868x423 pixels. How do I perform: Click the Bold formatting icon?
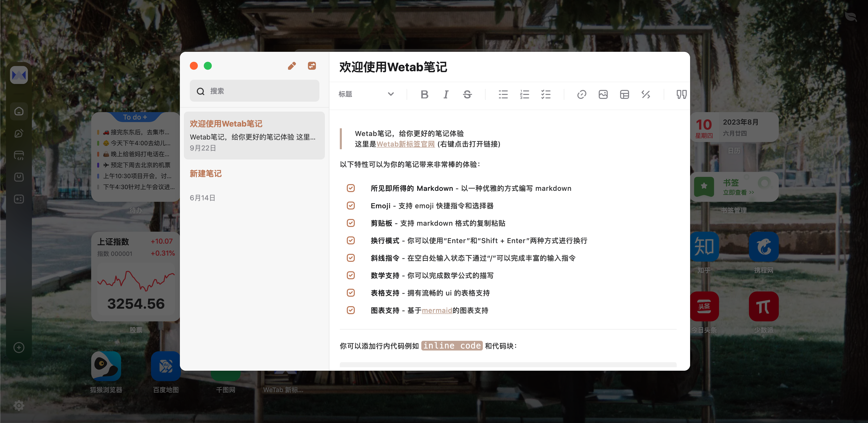(x=424, y=94)
